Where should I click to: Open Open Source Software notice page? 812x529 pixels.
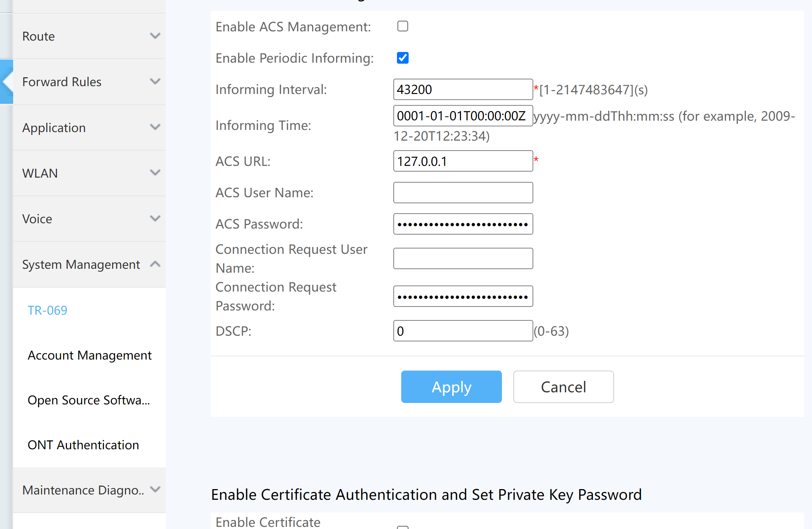pos(89,400)
